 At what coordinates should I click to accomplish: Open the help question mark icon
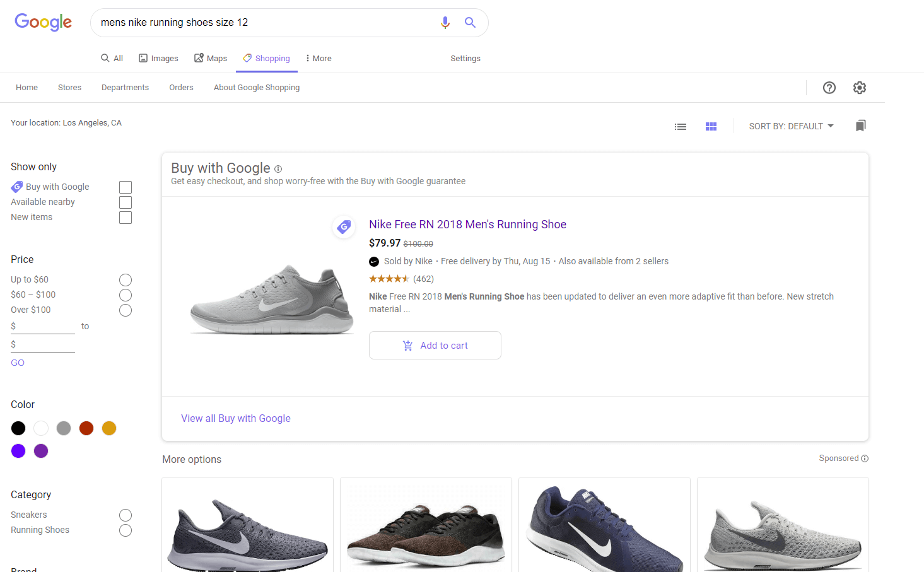tap(829, 88)
